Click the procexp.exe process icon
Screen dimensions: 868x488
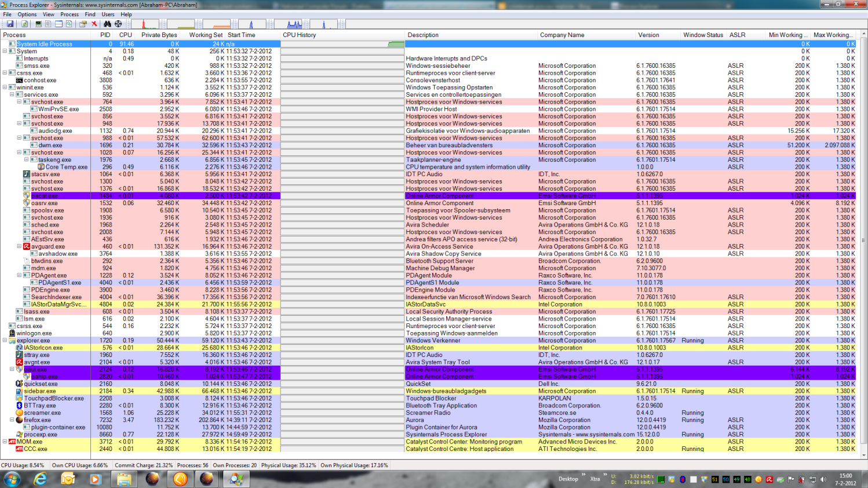click(19, 434)
